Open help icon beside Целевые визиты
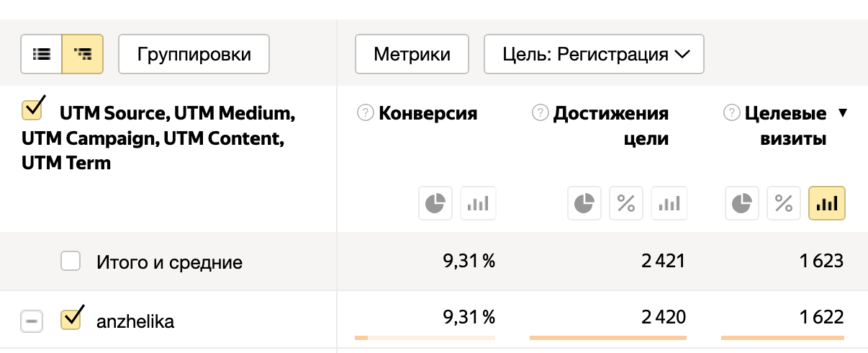The width and height of the screenshot is (868, 353). click(x=732, y=113)
